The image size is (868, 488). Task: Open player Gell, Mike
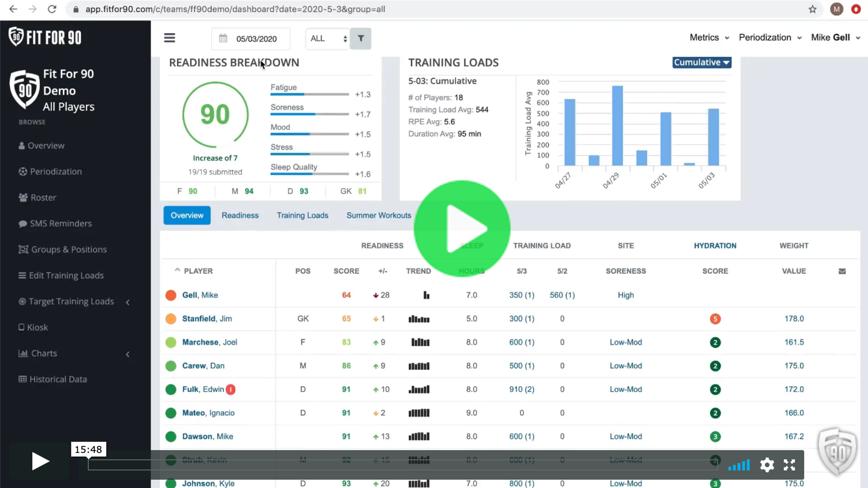point(200,295)
